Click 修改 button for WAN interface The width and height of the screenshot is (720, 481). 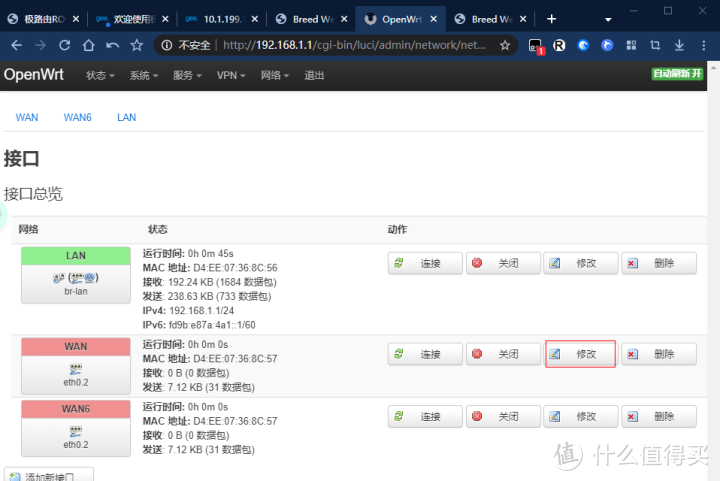[x=580, y=354]
